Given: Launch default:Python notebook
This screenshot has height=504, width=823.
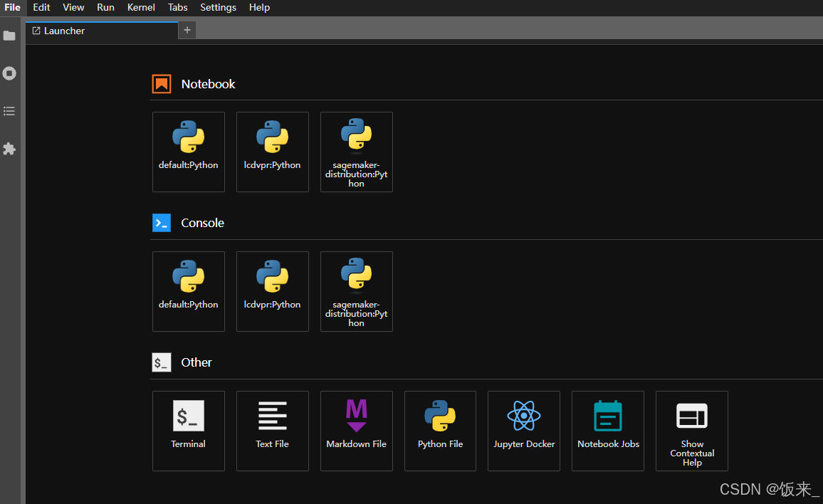Looking at the screenshot, I should point(189,152).
